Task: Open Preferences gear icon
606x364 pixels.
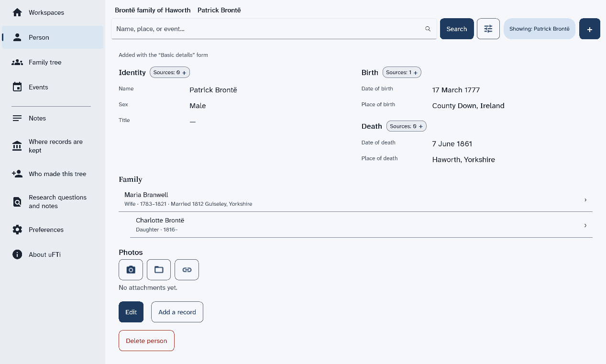Action: coord(17,230)
